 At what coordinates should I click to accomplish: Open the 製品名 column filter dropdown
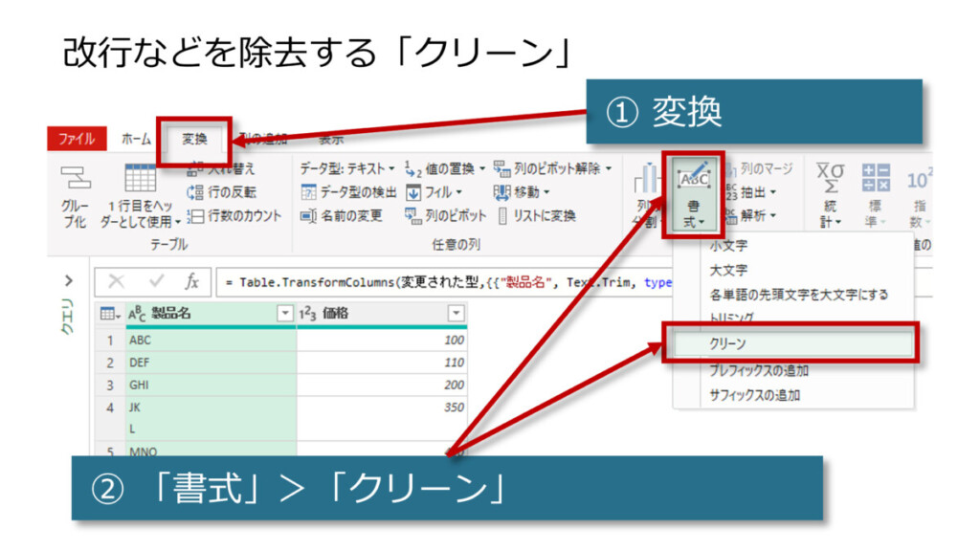(x=284, y=313)
